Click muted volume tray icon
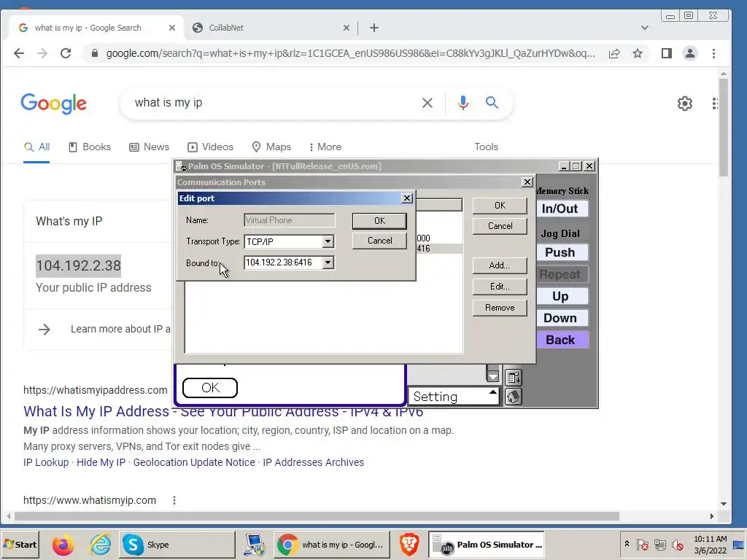The image size is (747, 560). [678, 545]
